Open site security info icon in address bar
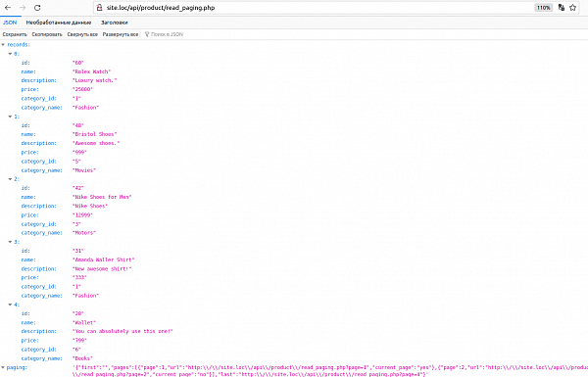Viewport: 588px width, 377px height. click(x=99, y=8)
